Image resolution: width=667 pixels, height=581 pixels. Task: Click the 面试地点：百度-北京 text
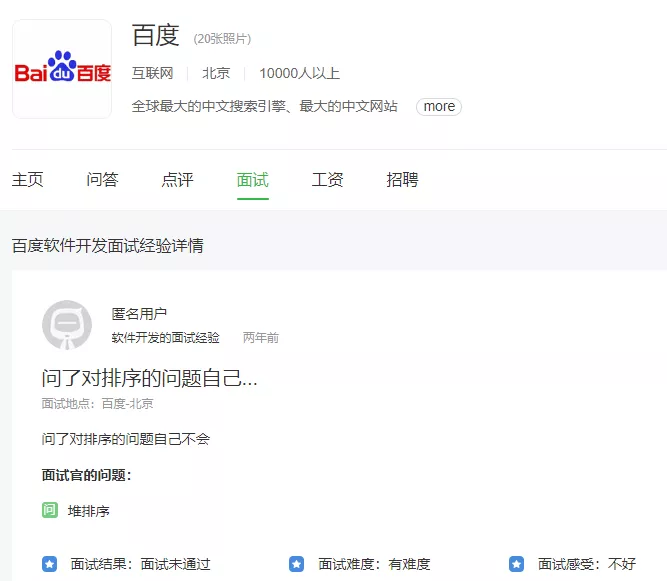(x=97, y=404)
